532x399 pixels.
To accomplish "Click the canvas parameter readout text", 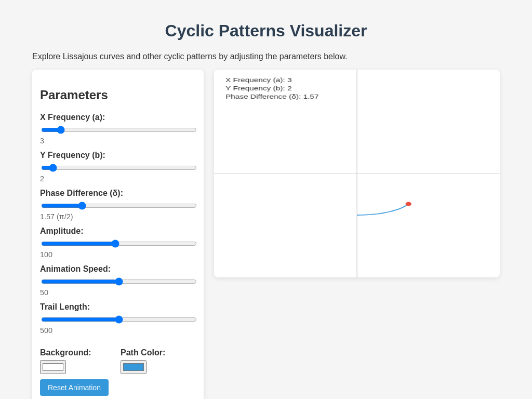I will pyautogui.click(x=272, y=88).
